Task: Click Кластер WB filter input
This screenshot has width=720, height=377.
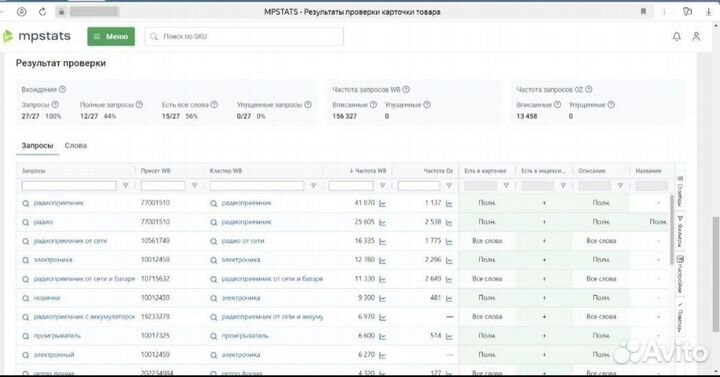Action: pyautogui.click(x=257, y=186)
